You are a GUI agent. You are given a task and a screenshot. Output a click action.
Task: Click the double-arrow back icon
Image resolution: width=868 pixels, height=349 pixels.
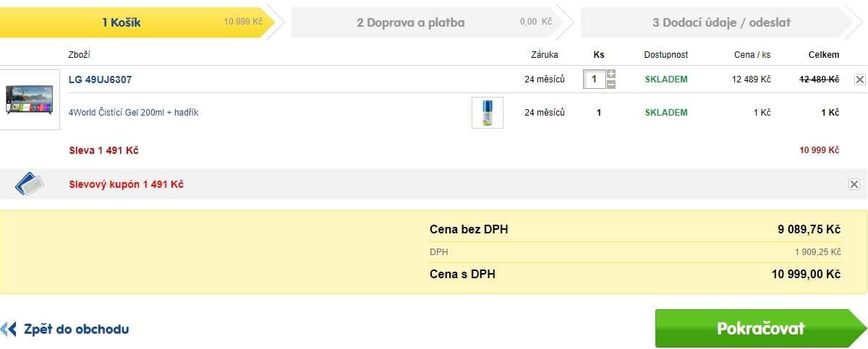[x=9, y=329]
